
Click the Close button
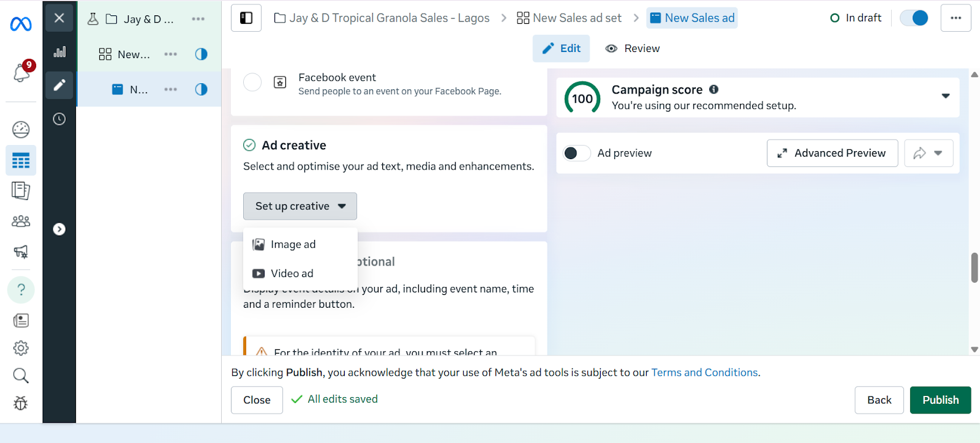(257, 400)
